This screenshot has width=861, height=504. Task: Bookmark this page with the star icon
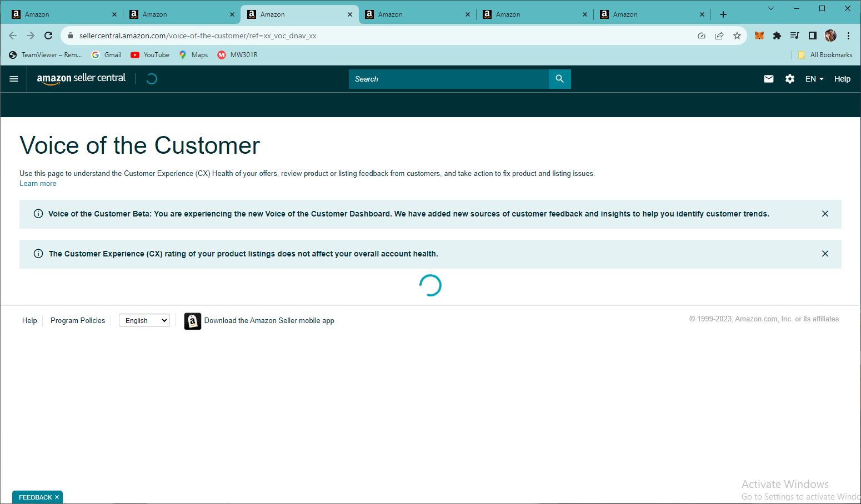(x=737, y=36)
